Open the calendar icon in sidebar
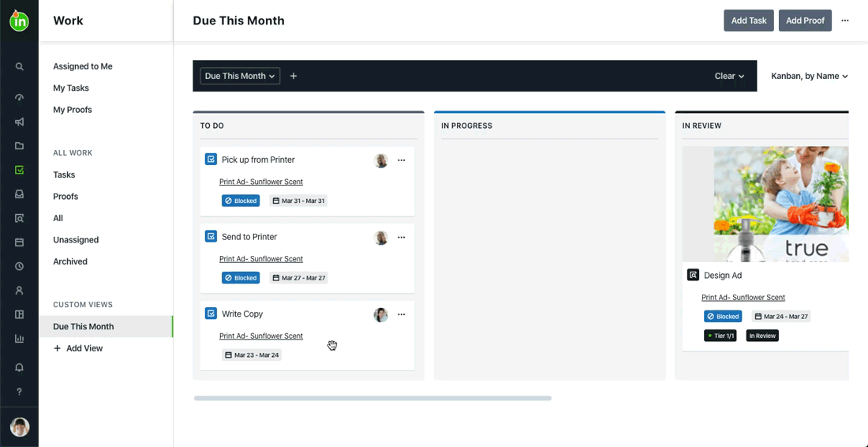This screenshot has width=868, height=447. pyautogui.click(x=20, y=242)
